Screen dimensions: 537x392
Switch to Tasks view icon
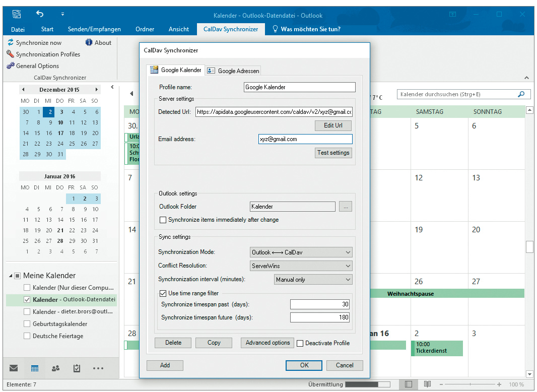point(77,368)
